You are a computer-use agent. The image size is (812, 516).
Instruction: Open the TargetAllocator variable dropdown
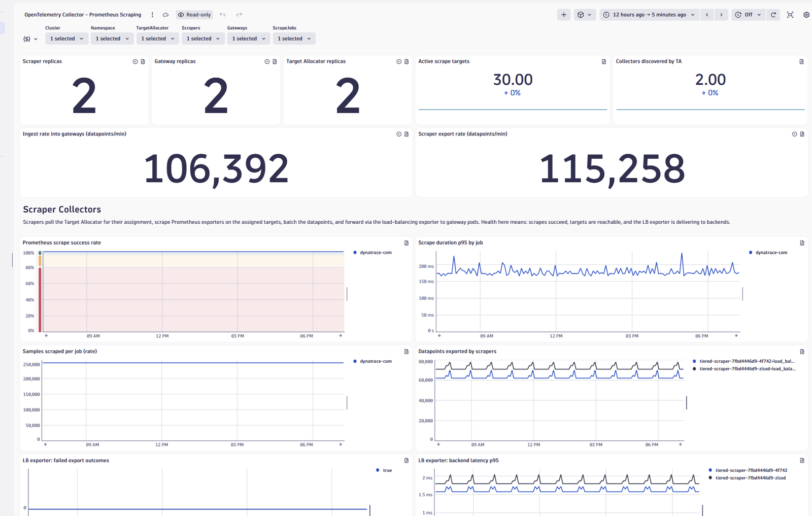(158, 39)
